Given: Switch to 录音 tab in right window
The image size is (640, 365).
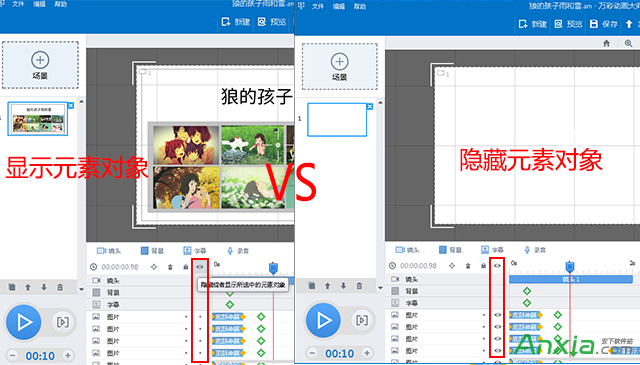Looking at the screenshot, I should coord(536,249).
